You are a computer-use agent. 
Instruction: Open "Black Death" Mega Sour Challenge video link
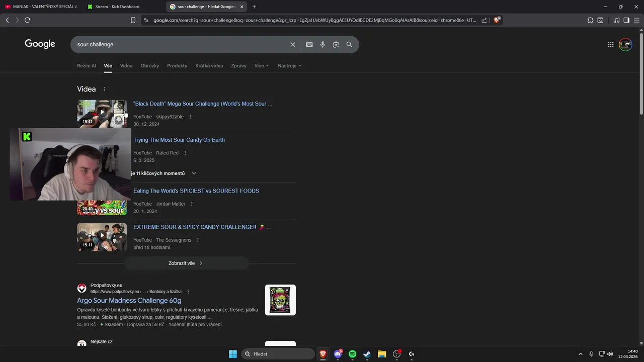(x=203, y=104)
